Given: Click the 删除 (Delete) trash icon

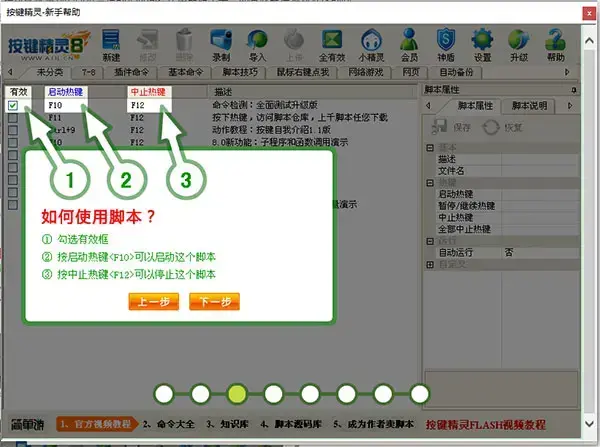Looking at the screenshot, I should (184, 45).
